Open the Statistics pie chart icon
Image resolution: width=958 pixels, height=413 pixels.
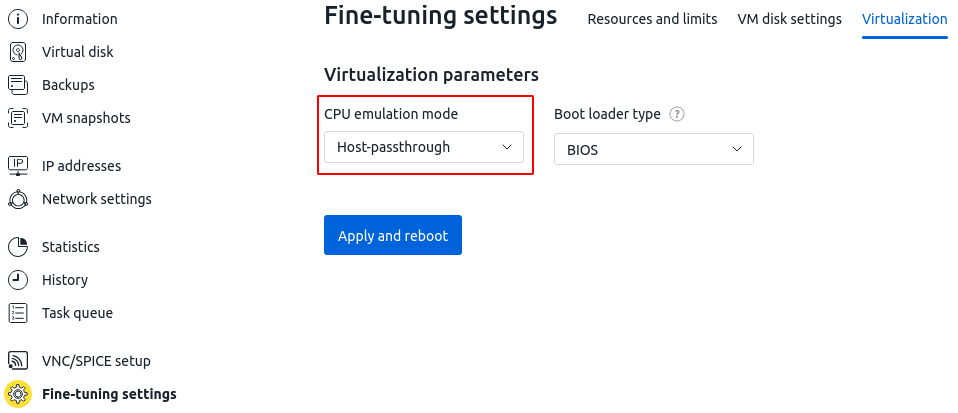(x=18, y=247)
